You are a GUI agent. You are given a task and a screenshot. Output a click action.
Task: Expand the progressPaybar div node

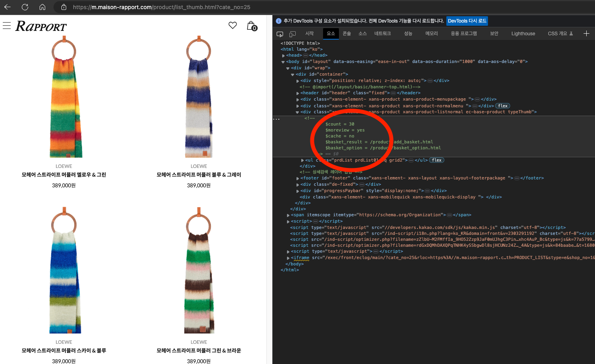pos(298,191)
